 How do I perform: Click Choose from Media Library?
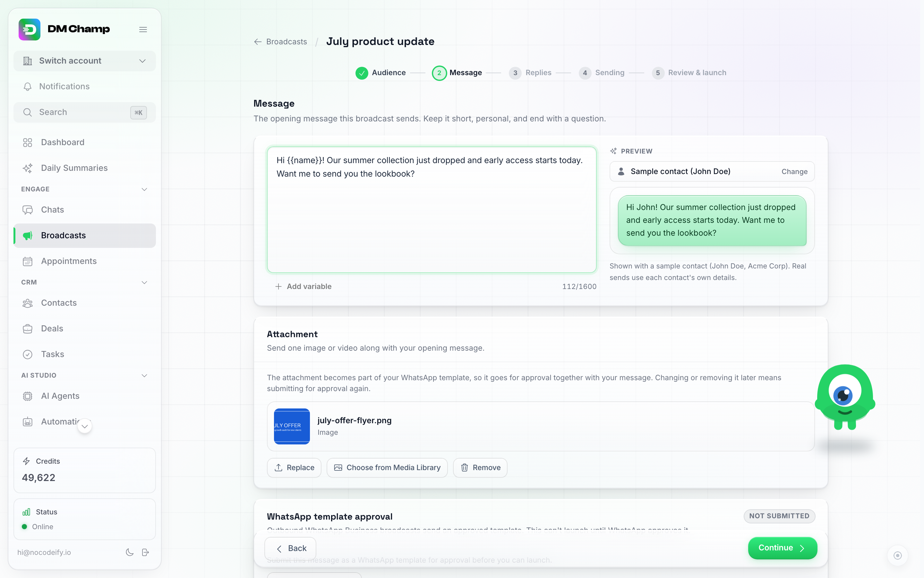pyautogui.click(x=387, y=468)
